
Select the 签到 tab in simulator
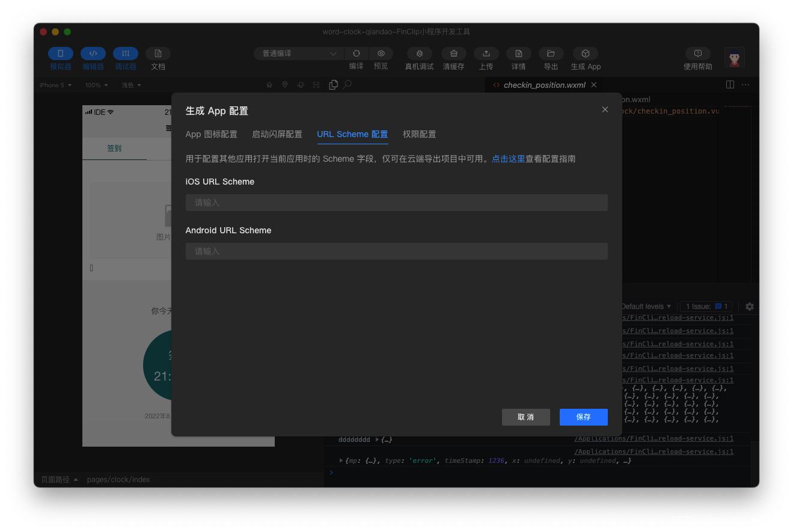tap(114, 148)
